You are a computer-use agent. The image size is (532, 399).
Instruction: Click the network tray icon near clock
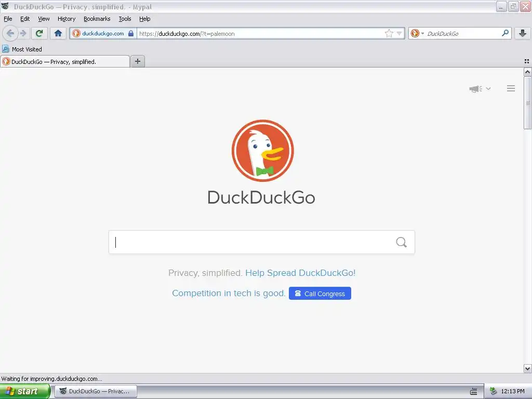[493, 391]
